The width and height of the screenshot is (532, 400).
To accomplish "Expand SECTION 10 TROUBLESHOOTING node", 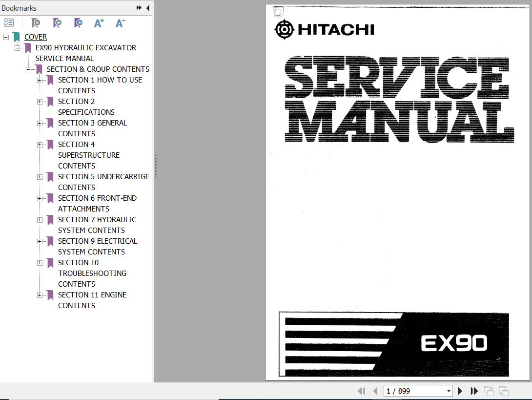I will [40, 263].
